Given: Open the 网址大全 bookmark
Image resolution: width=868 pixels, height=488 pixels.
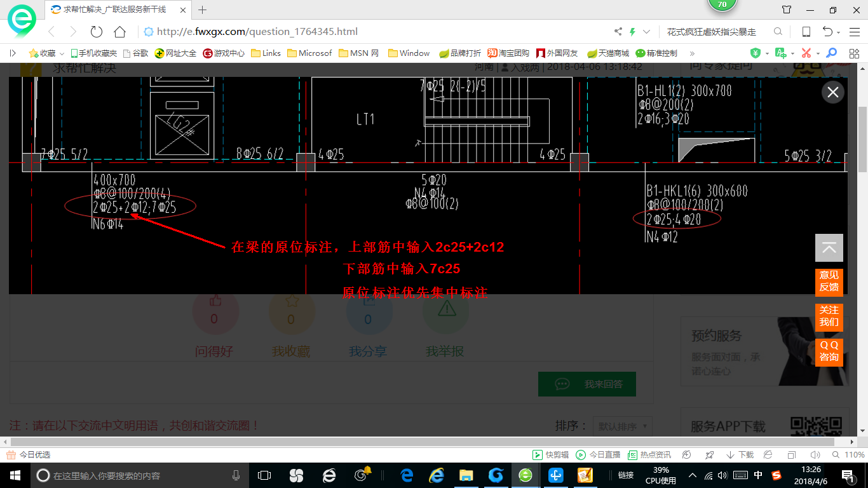Looking at the screenshot, I should point(175,53).
